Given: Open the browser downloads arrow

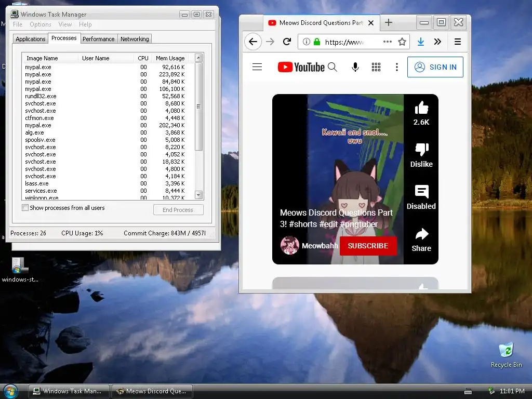Looking at the screenshot, I should coord(421,42).
